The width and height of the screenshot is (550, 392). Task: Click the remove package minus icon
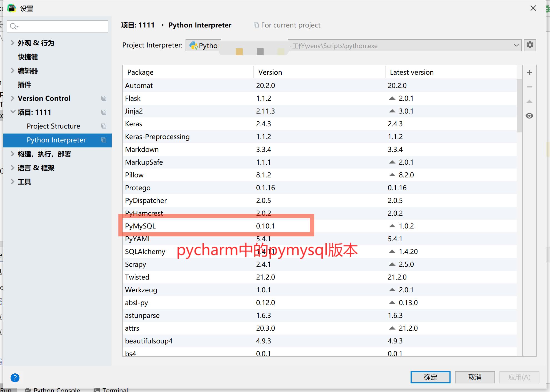point(529,87)
